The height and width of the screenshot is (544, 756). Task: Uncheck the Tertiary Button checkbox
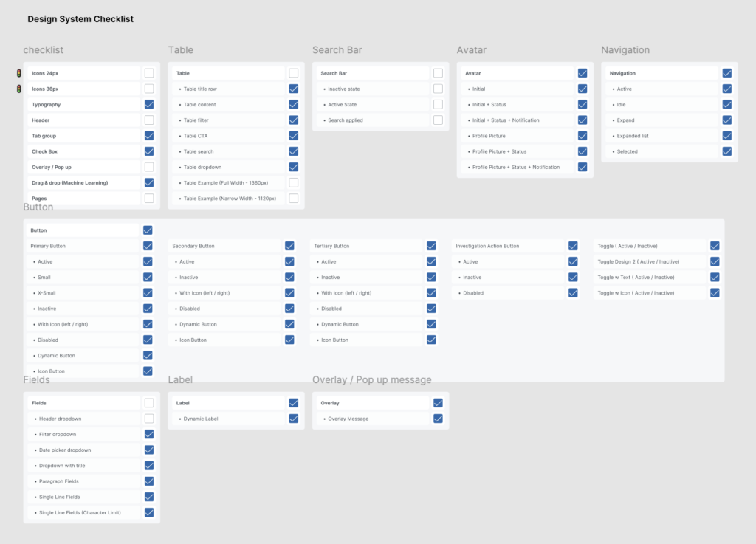point(431,246)
